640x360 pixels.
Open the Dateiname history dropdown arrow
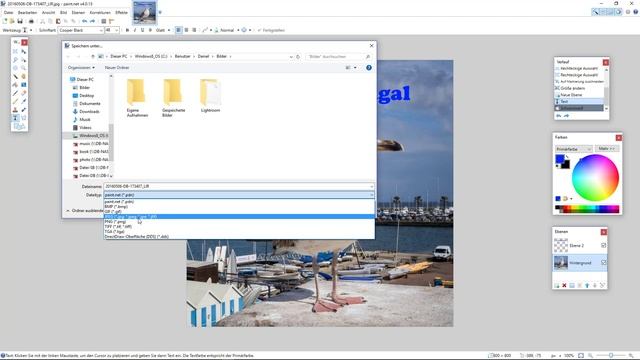(x=371, y=187)
